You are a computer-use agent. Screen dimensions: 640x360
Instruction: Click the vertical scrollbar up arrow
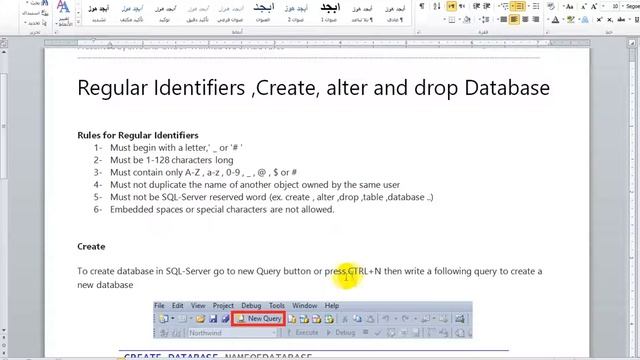pos(4,52)
